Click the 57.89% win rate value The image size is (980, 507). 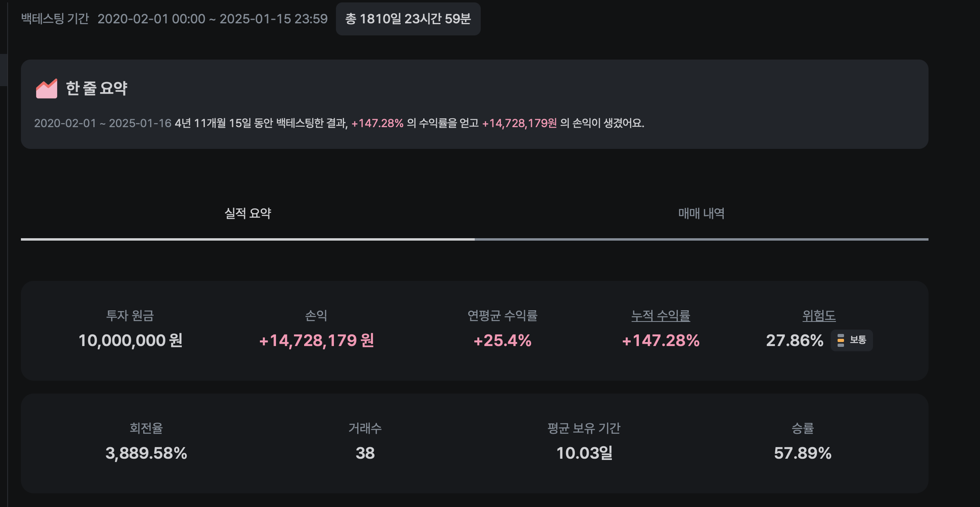(803, 453)
